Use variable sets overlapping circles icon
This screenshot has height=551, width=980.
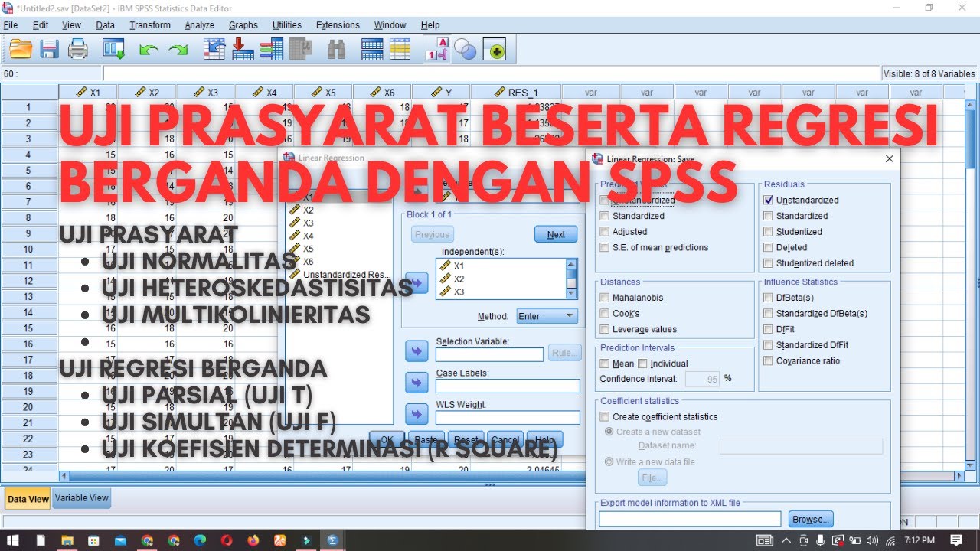coord(465,51)
